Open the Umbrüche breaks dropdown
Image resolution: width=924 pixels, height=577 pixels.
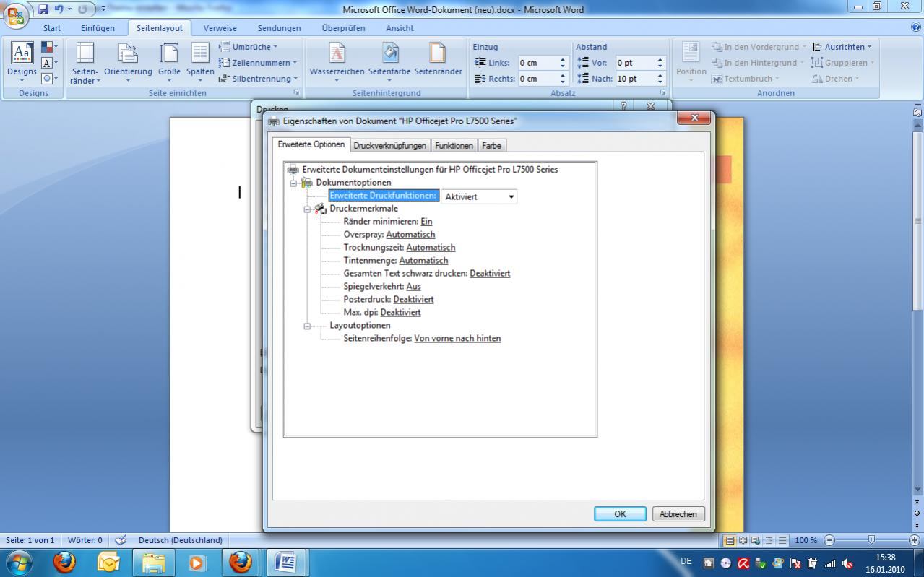(249, 47)
